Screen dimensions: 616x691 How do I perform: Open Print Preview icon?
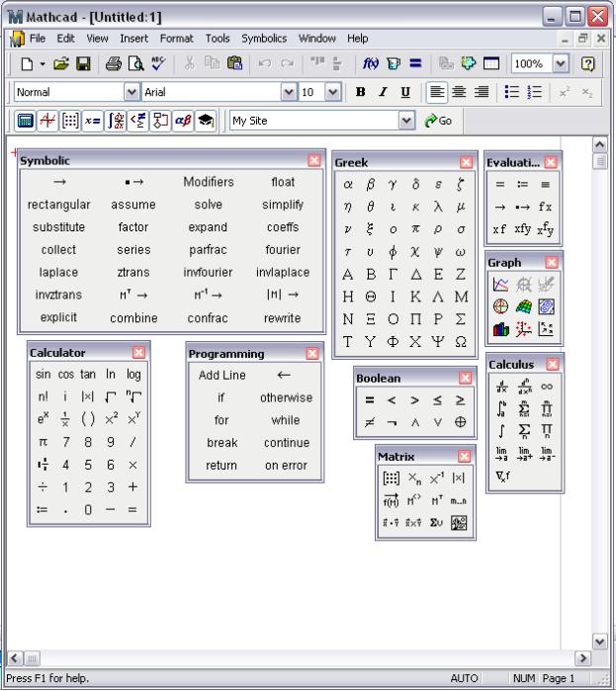(135, 64)
